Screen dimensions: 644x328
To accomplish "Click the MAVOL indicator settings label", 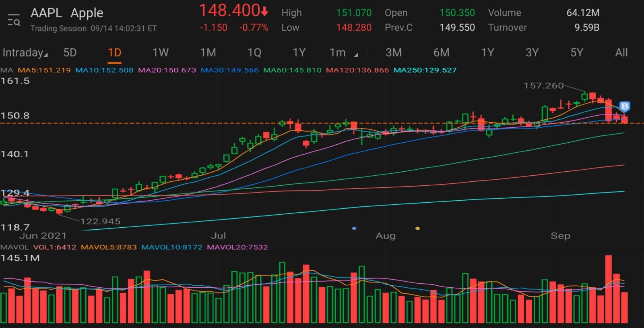I will 14,247.
